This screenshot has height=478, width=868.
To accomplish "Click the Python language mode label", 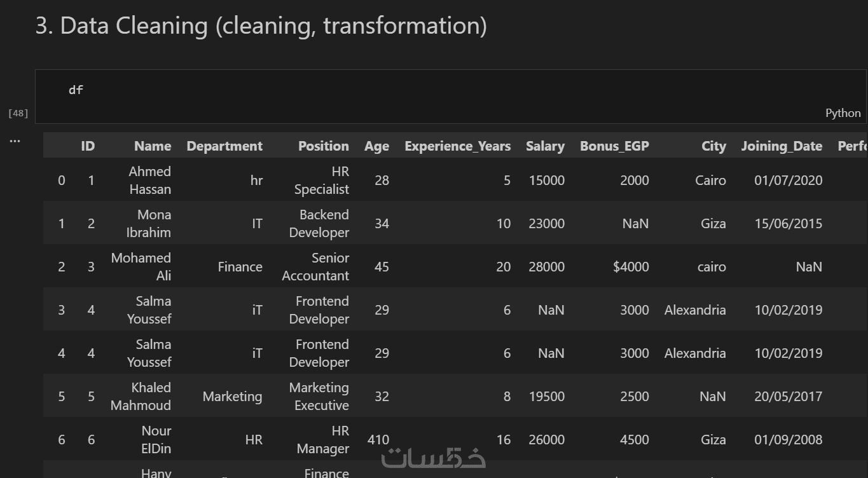I will [x=843, y=113].
